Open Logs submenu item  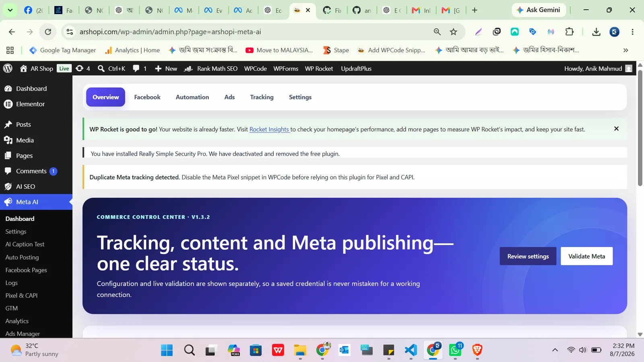[x=11, y=283]
